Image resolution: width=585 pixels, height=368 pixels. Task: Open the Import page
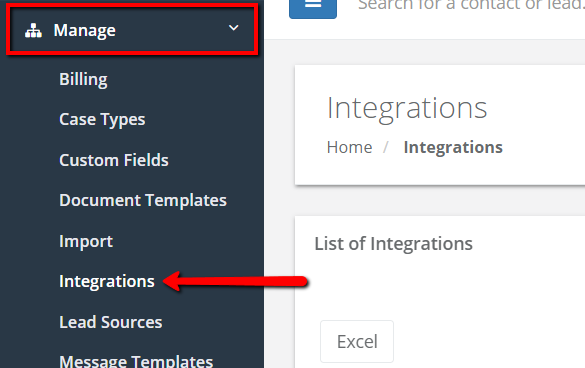coord(86,241)
